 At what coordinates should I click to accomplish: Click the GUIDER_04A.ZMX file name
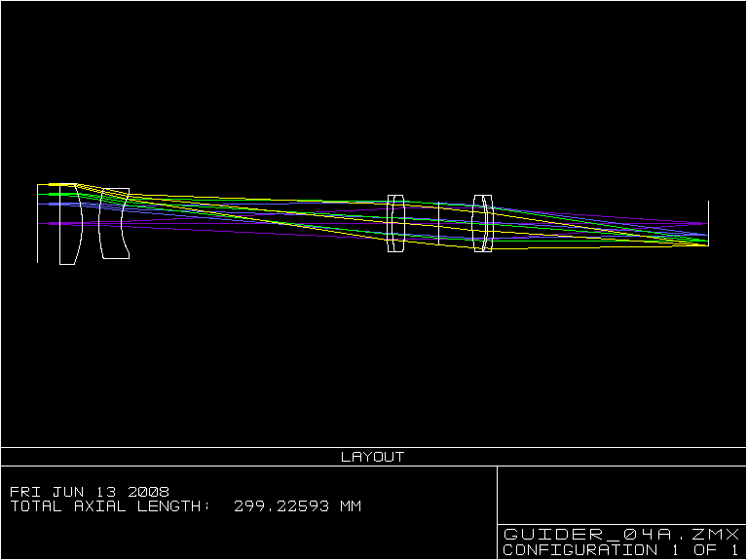pos(621,535)
